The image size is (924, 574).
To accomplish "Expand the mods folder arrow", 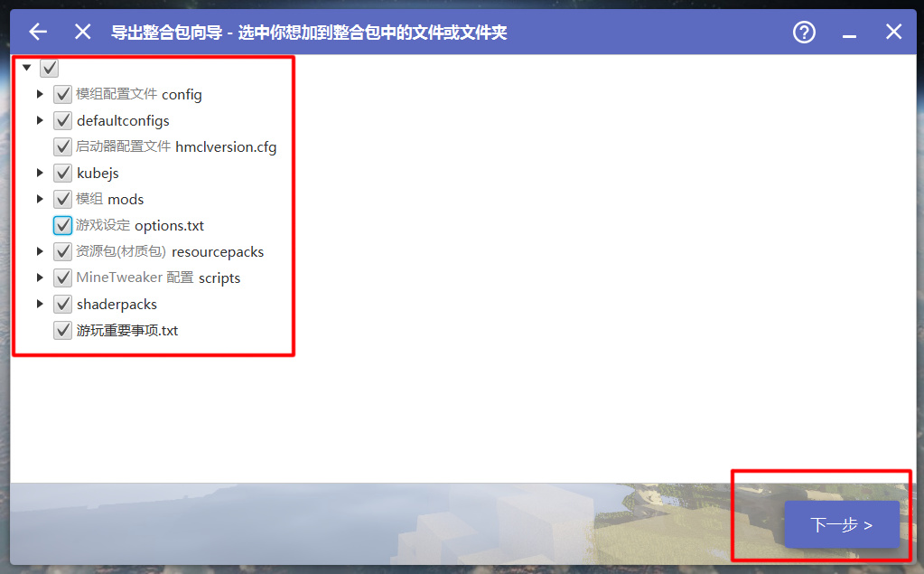I will pos(40,199).
